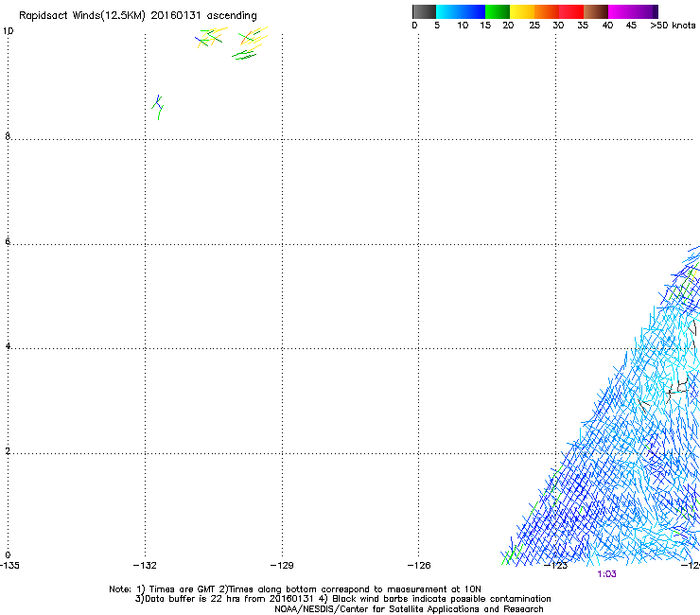This screenshot has width=700, height=615.
Task: Click the chart title 'Rapidscat Winds(12.5KM) 20160131 ascending'
Action: point(138,16)
